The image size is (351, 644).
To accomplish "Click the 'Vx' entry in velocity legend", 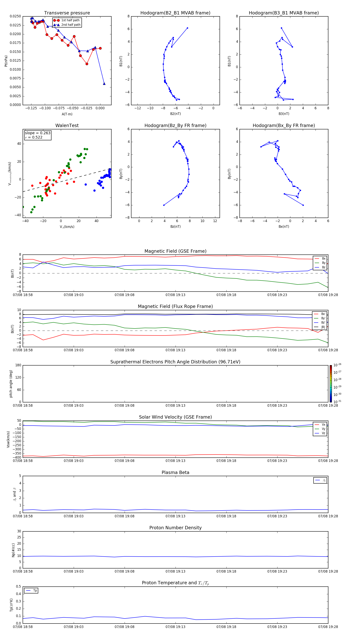I will (320, 424).
